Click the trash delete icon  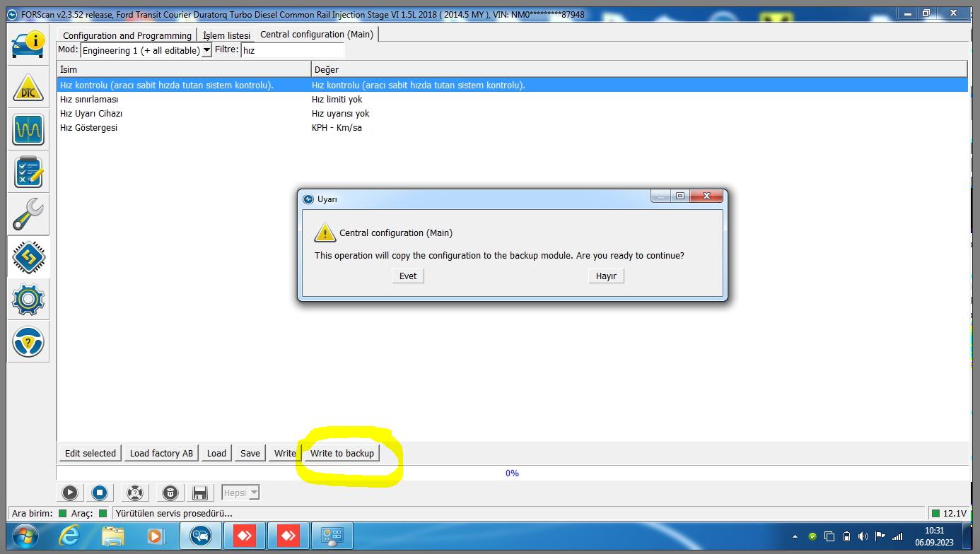[x=170, y=493]
